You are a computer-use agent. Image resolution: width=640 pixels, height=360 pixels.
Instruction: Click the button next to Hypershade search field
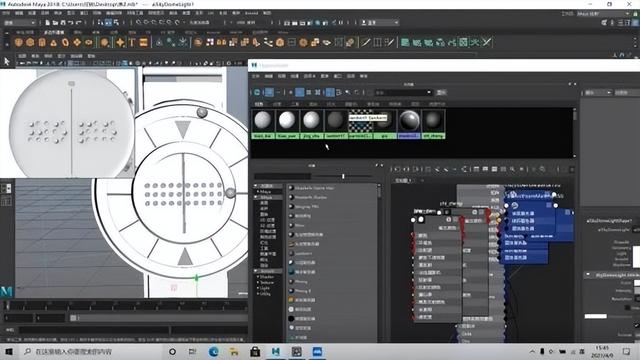(x=441, y=93)
